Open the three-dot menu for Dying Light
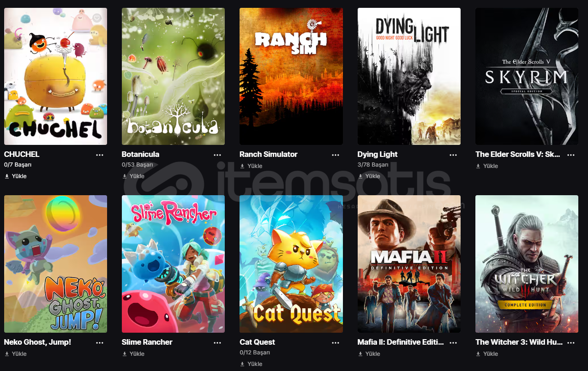The height and width of the screenshot is (371, 588). coord(453,155)
